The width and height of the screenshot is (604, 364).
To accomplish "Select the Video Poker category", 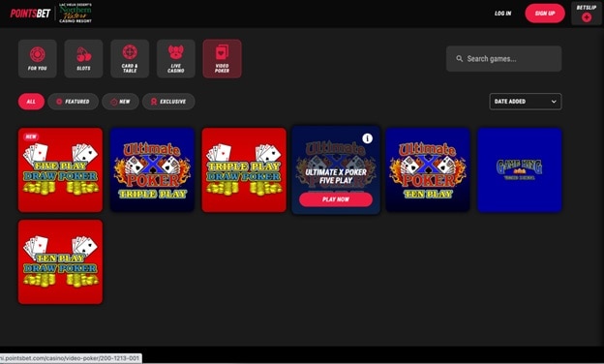I will click(x=223, y=58).
